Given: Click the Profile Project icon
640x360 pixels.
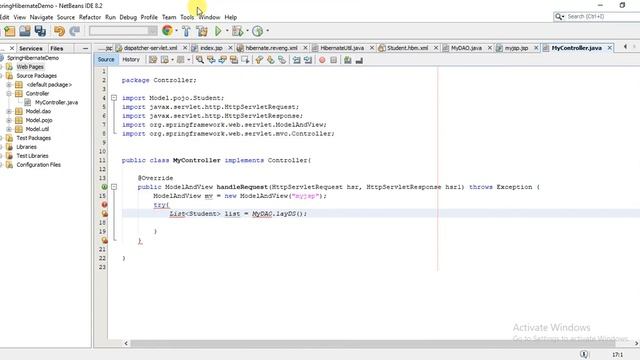Looking at the screenshot, I should [x=257, y=31].
